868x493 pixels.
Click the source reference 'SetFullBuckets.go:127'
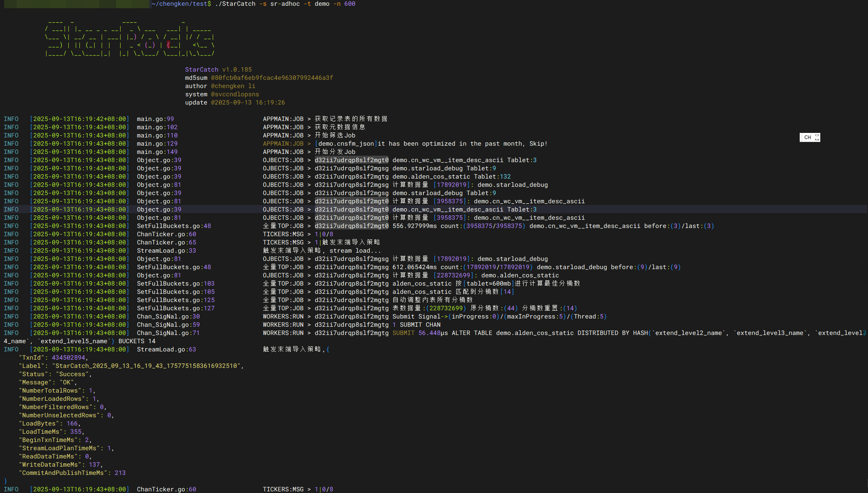pos(176,308)
